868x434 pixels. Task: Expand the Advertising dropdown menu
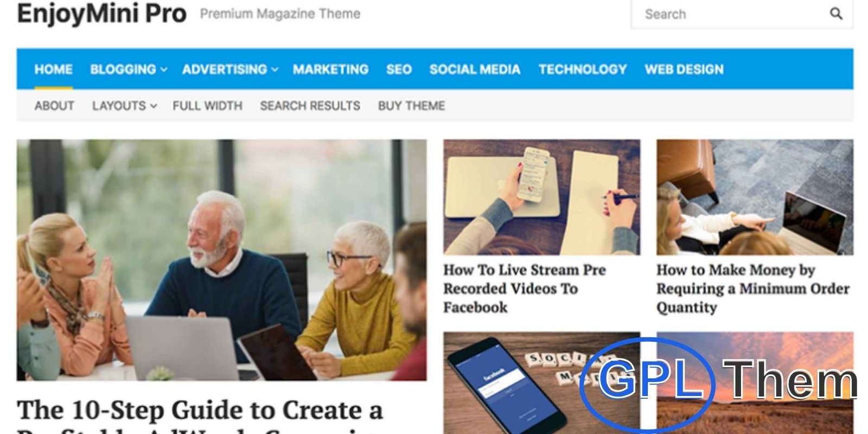[x=230, y=69]
